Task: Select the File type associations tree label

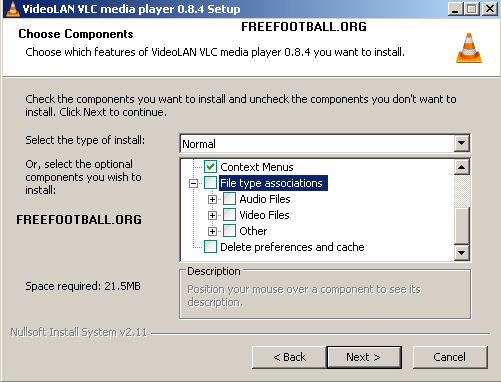Action: click(273, 183)
